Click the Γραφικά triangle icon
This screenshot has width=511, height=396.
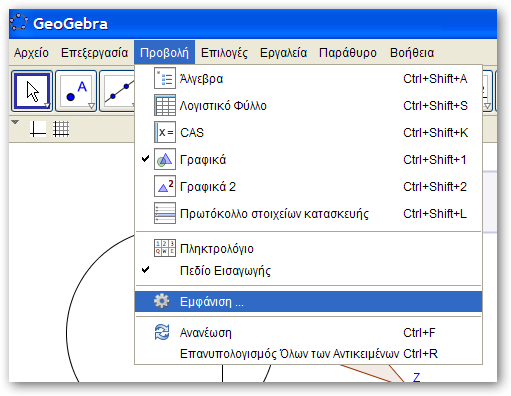point(165,159)
